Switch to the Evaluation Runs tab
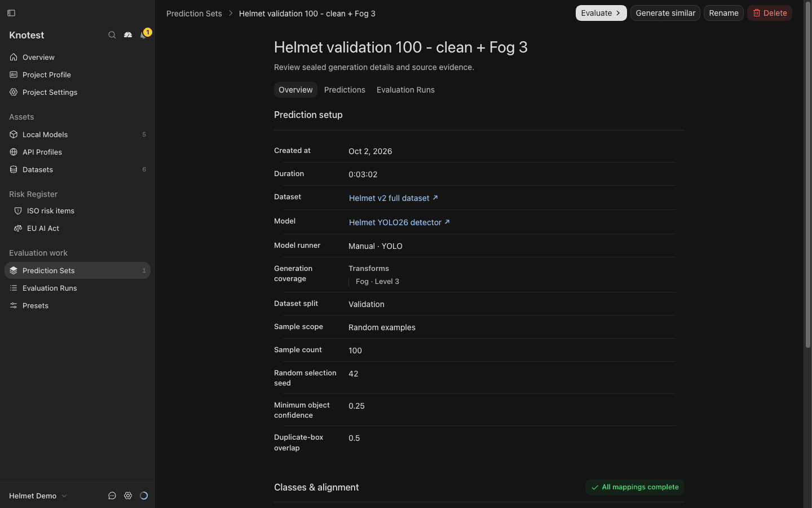Image resolution: width=812 pixels, height=508 pixels. click(405, 90)
